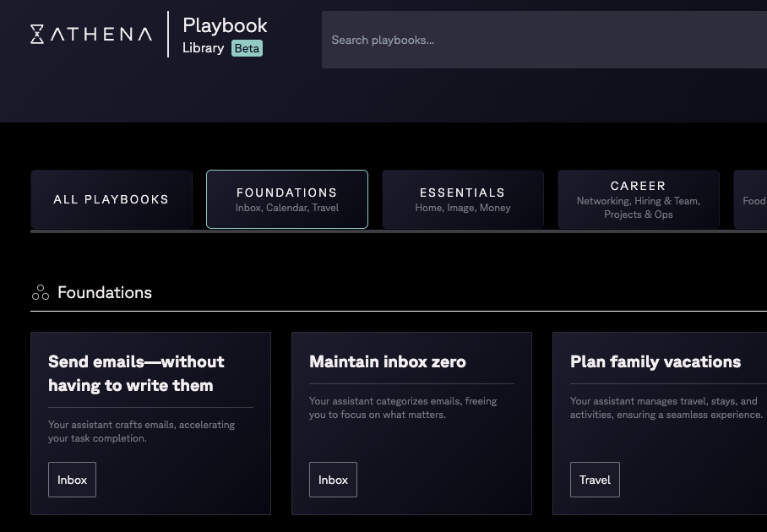Switch to the All Playbooks tab
The image size is (767, 532).
pyautogui.click(x=112, y=199)
